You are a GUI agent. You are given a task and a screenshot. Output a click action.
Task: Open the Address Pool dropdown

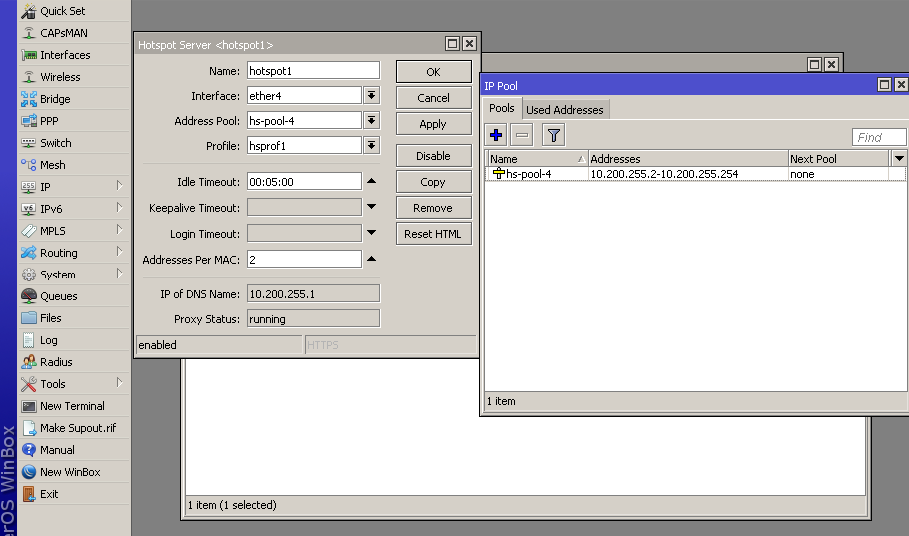[371, 120]
